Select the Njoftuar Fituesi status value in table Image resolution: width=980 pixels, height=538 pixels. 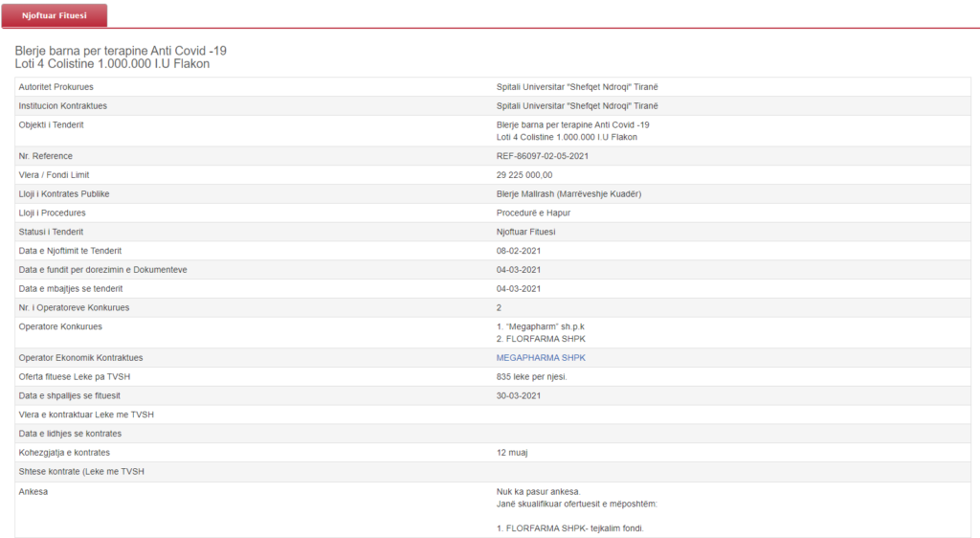(x=525, y=232)
